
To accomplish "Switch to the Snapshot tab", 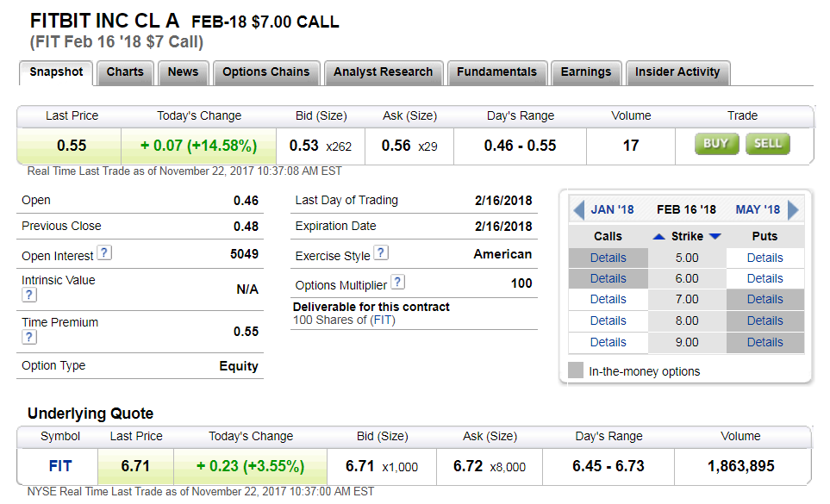I will tap(56, 72).
